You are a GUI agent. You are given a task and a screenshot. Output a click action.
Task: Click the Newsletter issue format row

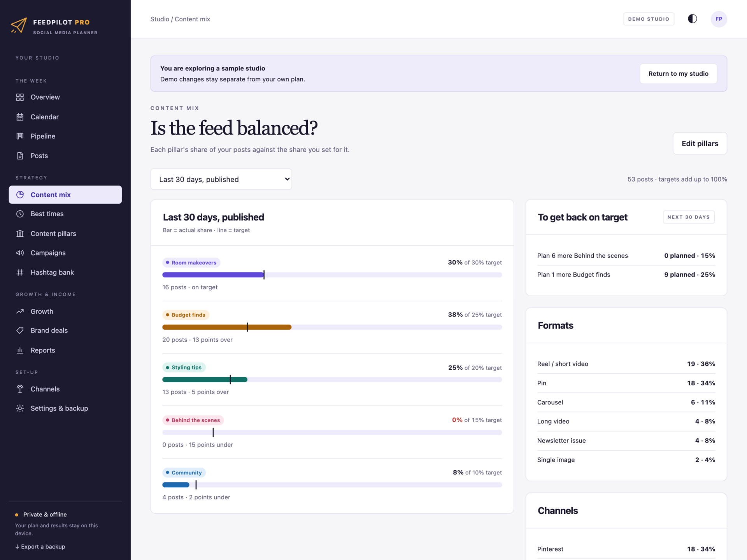[x=626, y=441]
